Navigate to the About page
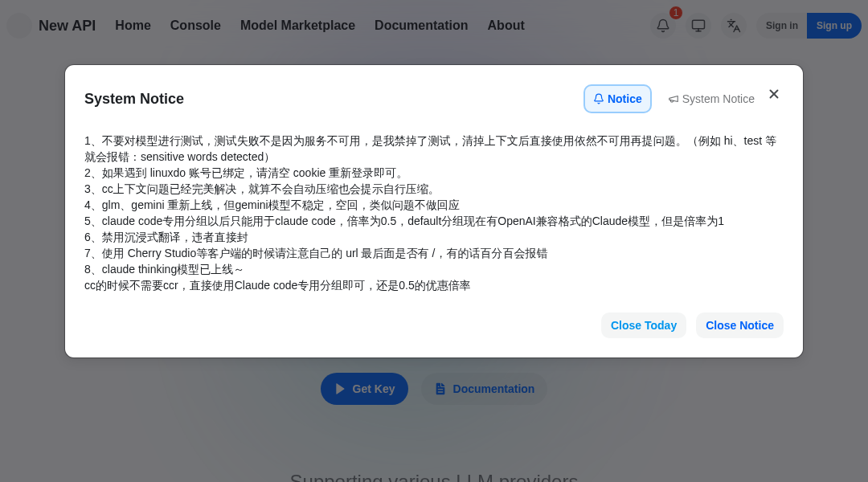868x482 pixels. tap(506, 26)
